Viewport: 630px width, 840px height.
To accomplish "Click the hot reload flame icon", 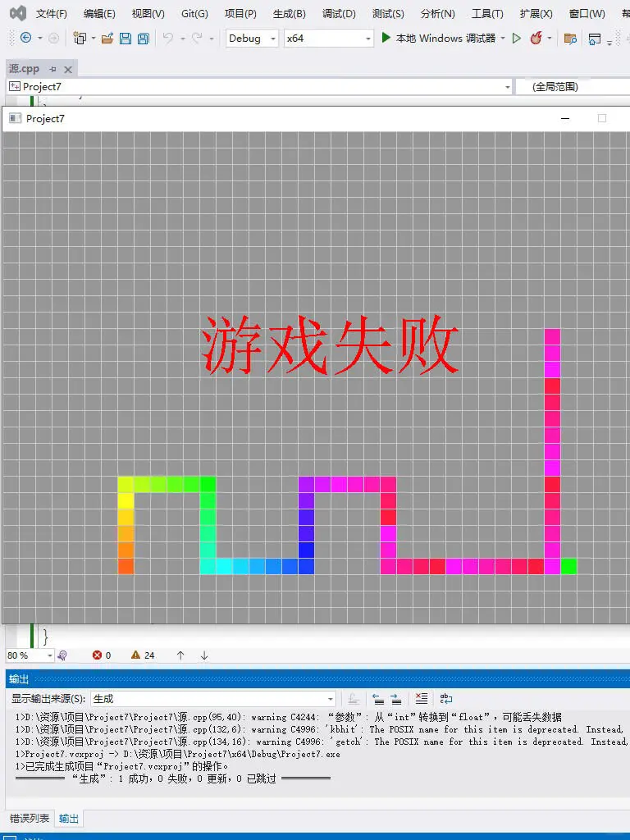I will [536, 38].
